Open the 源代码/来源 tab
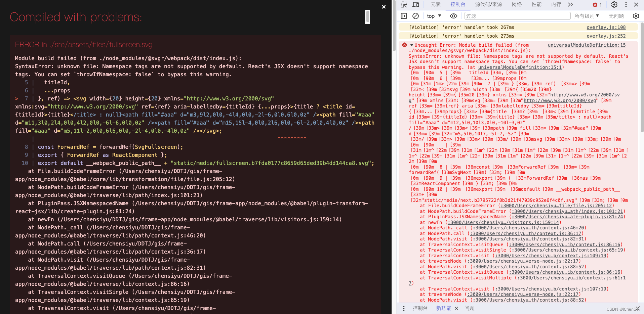Screen dimensions: 644x314 tap(488, 4)
